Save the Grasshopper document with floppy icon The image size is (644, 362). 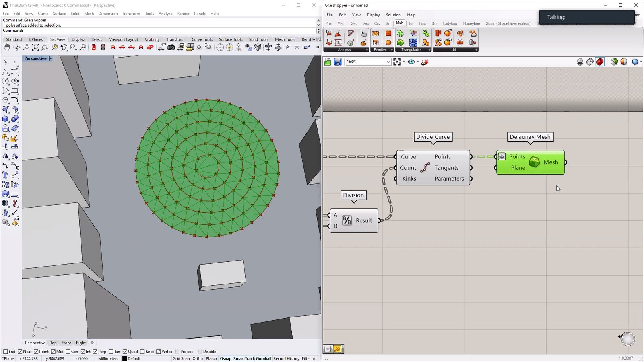[338, 62]
